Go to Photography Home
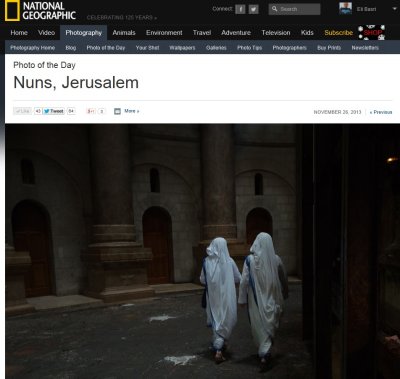The height and width of the screenshot is (379, 400). tap(32, 48)
